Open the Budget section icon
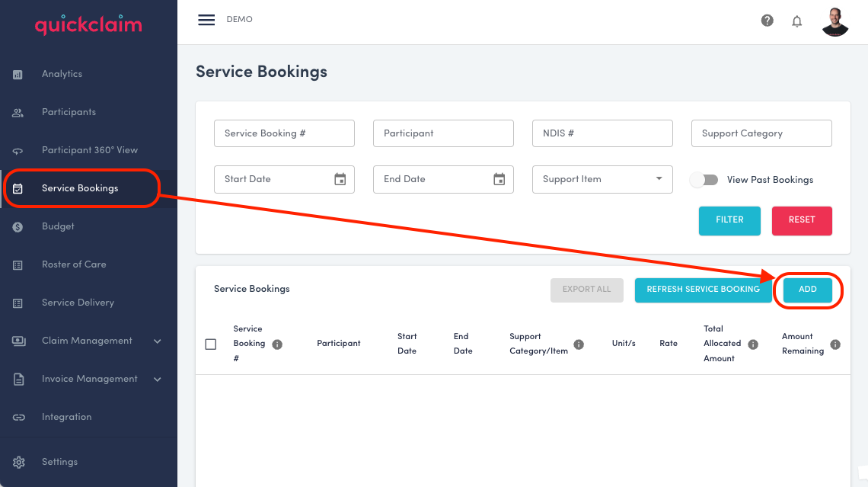Image resolution: width=868 pixels, height=487 pixels. [18, 226]
